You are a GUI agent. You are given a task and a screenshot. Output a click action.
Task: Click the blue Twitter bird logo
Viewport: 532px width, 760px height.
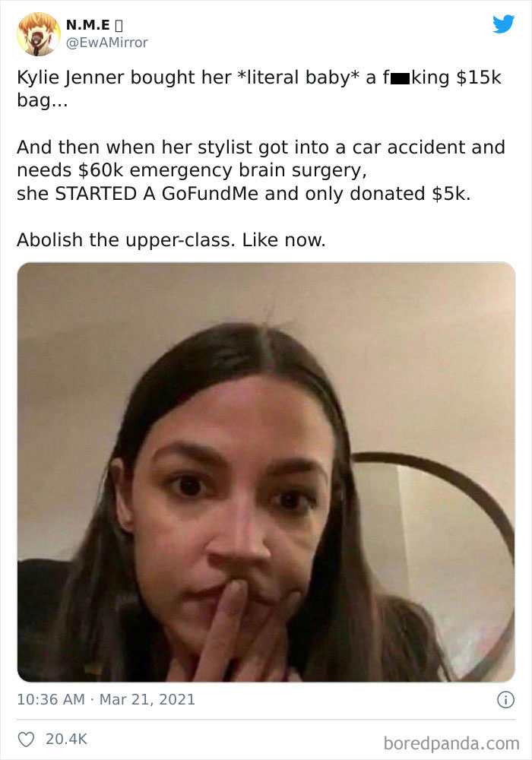click(503, 24)
